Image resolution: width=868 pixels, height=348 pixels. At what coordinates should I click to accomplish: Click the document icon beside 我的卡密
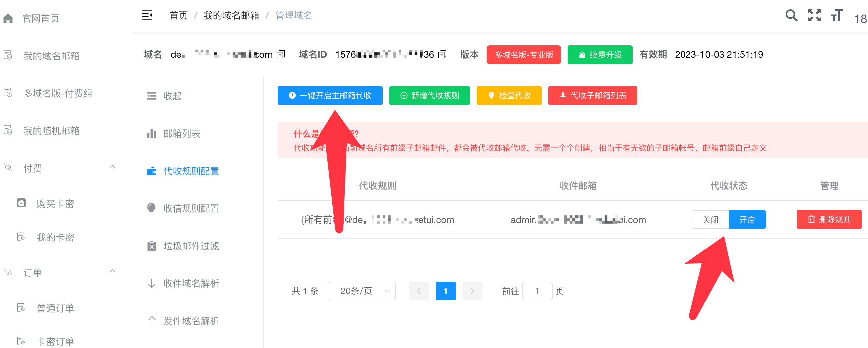21,236
